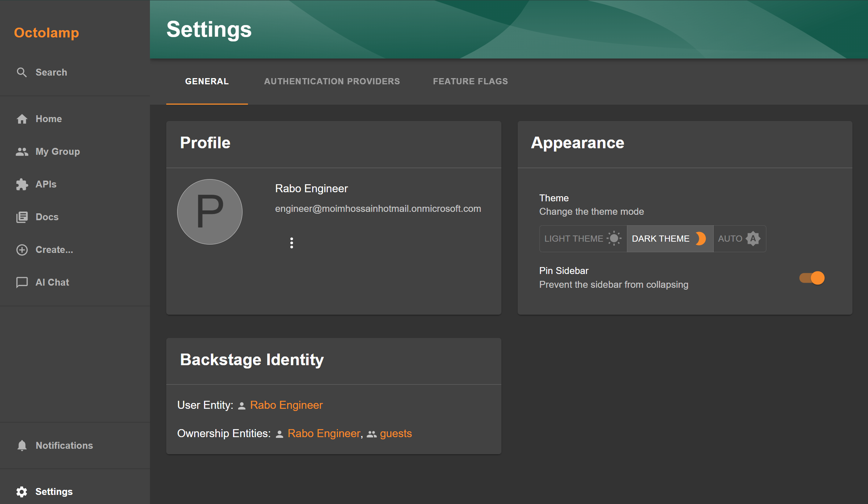
Task: Open My Group people icon
Action: coord(22,152)
